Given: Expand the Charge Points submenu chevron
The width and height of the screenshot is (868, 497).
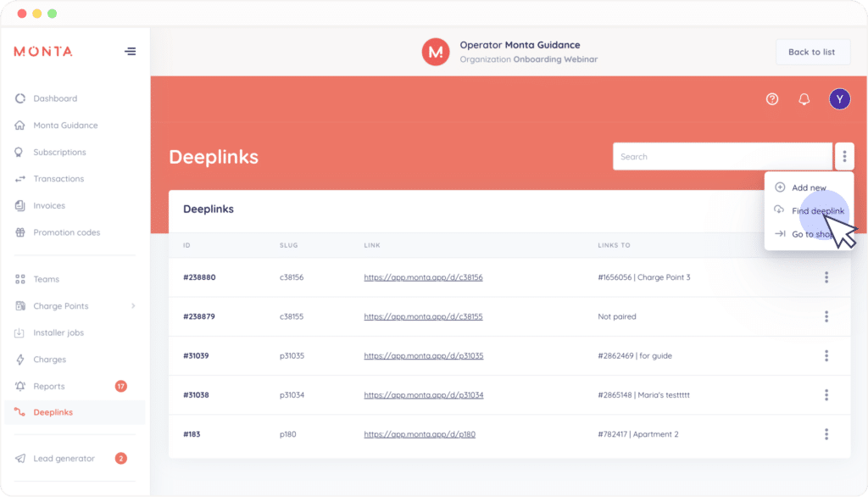Looking at the screenshot, I should (133, 306).
